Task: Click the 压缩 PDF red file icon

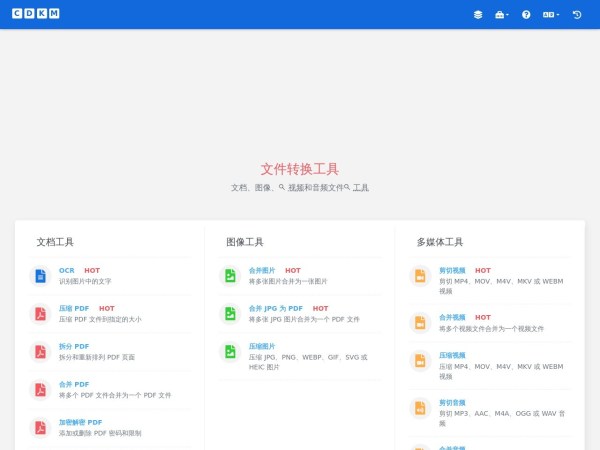Action: 40,314
